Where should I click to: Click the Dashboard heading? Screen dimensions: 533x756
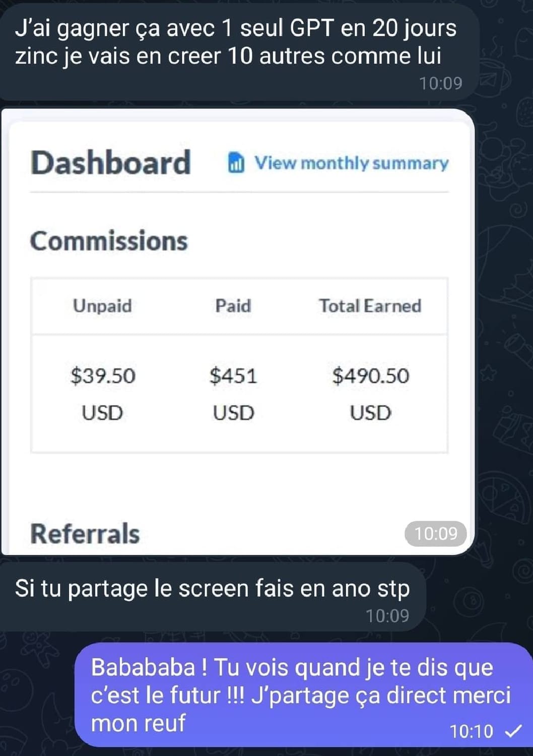coord(111,163)
